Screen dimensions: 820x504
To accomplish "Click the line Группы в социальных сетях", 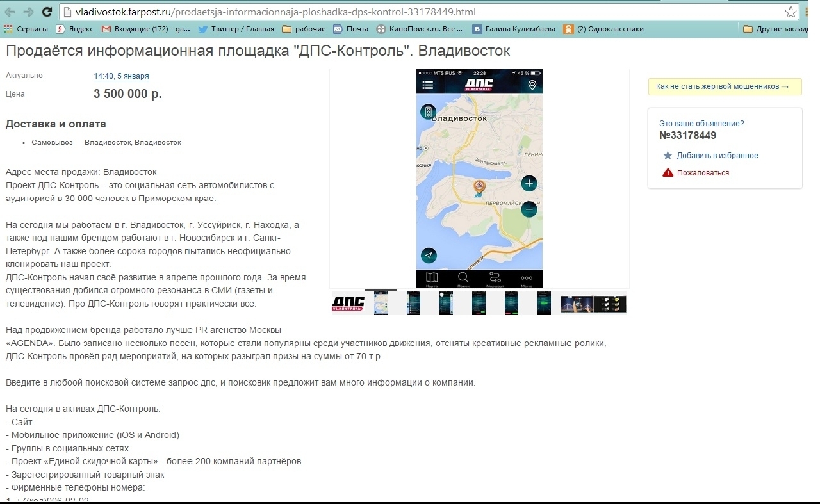I will click(x=67, y=448).
